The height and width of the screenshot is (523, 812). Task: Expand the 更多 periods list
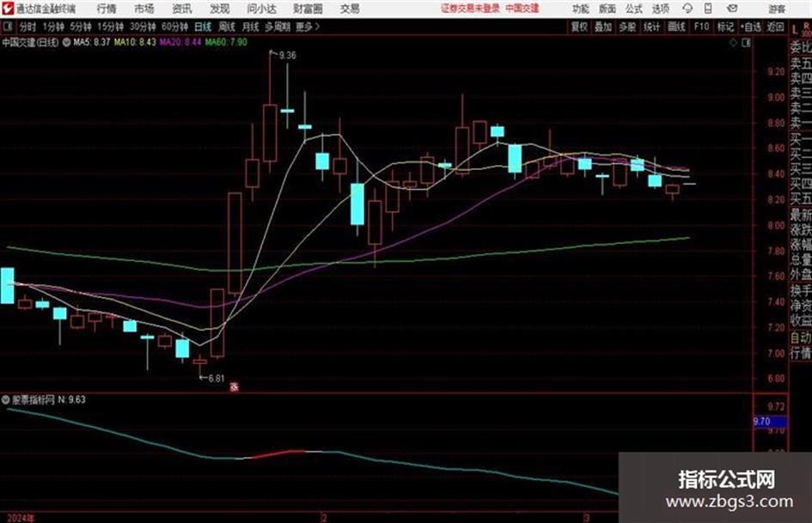coord(308,27)
